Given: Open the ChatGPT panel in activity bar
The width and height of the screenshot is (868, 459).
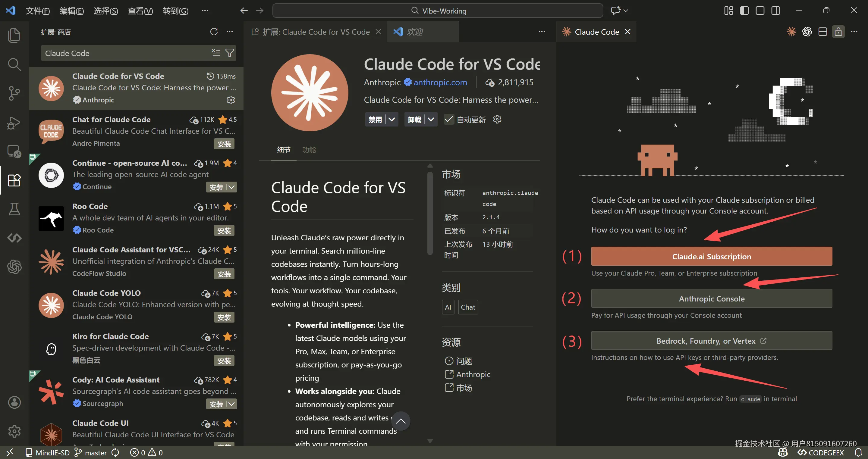Looking at the screenshot, I should point(14,267).
